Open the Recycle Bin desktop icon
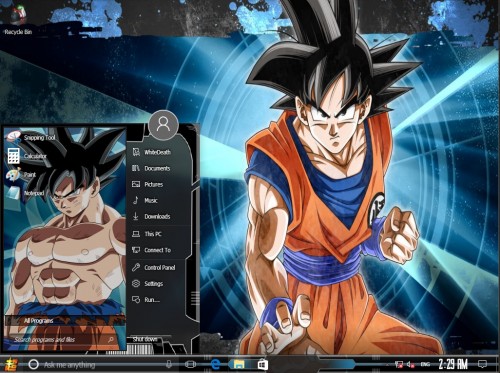This screenshot has width=500, height=373. pyautogui.click(x=18, y=20)
